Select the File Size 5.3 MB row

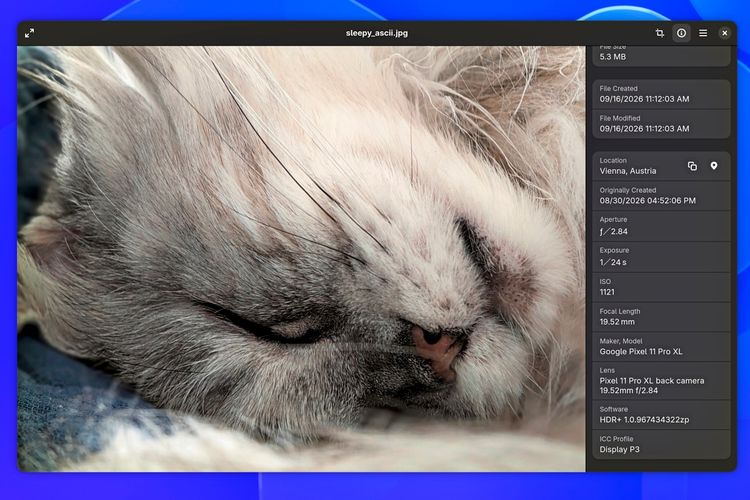point(661,56)
